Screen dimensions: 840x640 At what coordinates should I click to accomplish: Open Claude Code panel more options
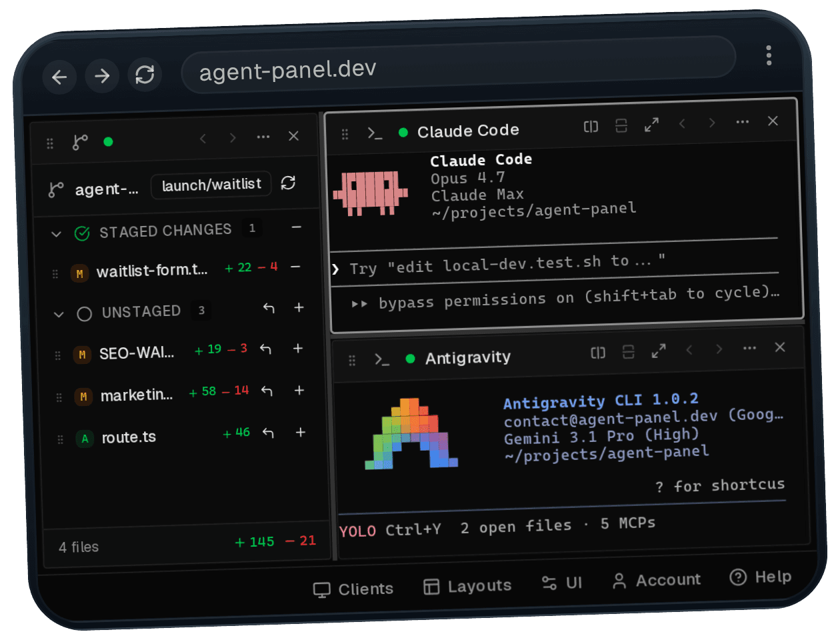[x=742, y=122]
